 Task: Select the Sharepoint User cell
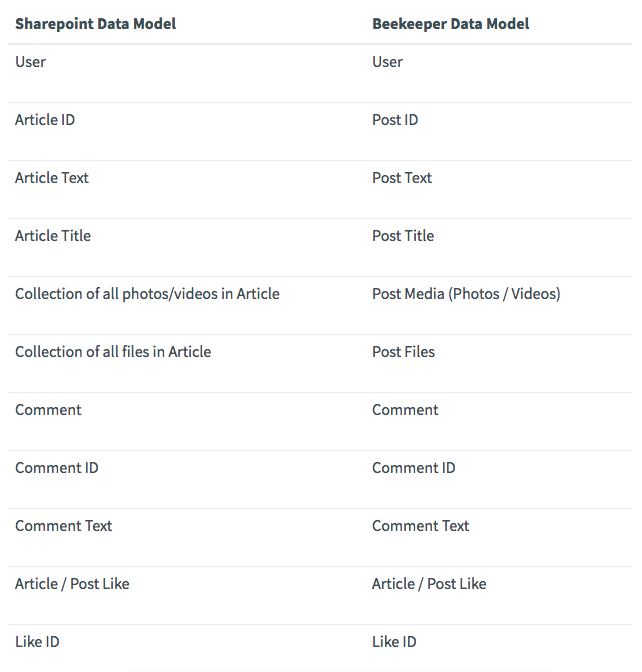coord(30,62)
